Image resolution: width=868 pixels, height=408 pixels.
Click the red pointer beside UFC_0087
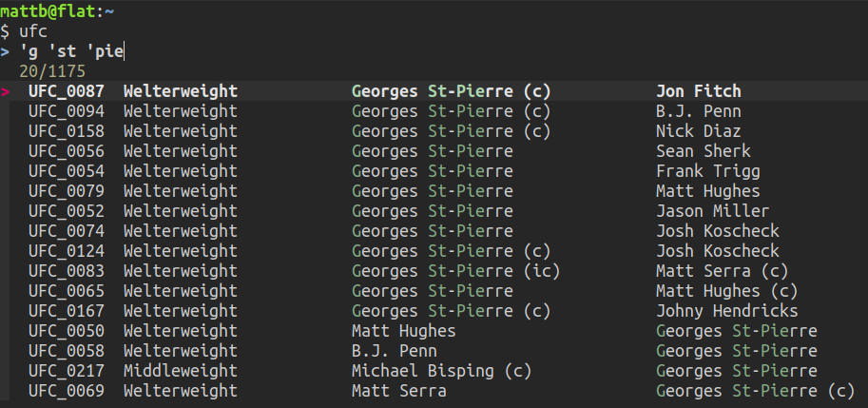(x=6, y=92)
